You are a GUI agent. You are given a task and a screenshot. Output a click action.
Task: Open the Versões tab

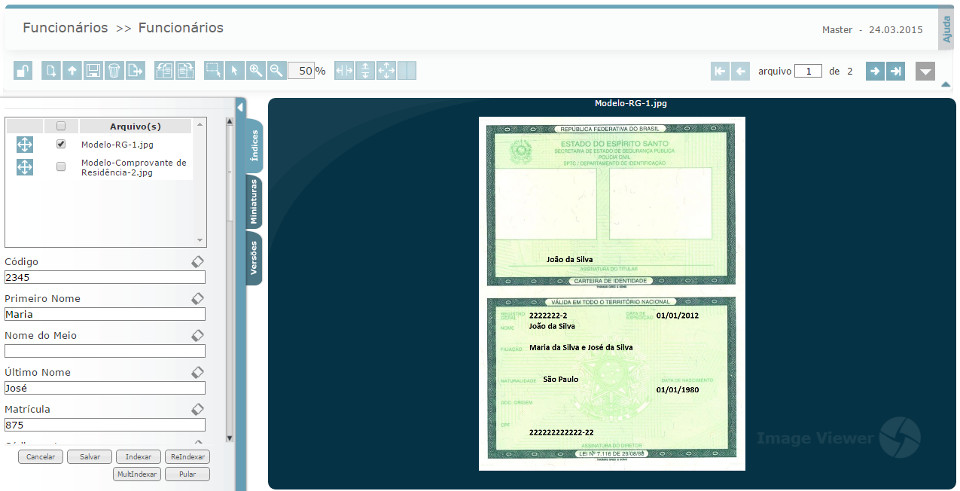click(254, 258)
